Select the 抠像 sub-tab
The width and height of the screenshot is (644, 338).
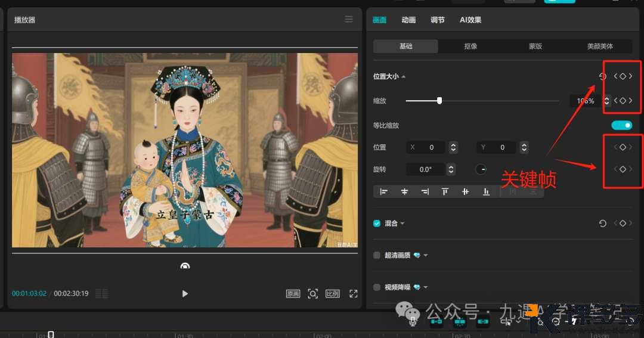point(470,46)
